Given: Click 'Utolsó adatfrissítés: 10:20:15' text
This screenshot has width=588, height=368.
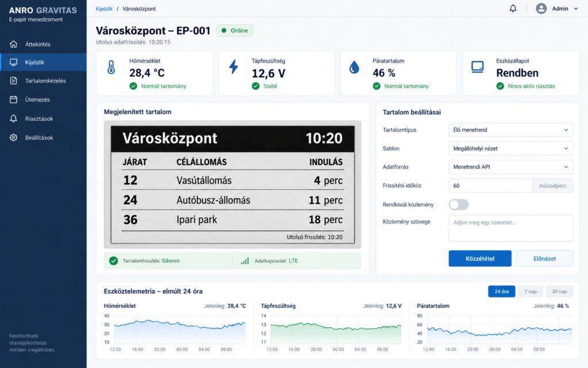Looking at the screenshot, I should (x=133, y=42).
